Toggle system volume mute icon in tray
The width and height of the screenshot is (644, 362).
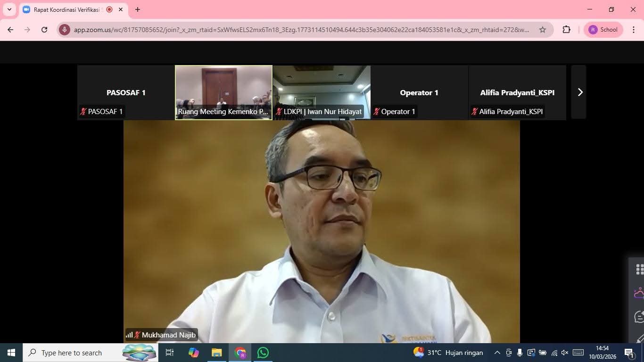pos(565,353)
